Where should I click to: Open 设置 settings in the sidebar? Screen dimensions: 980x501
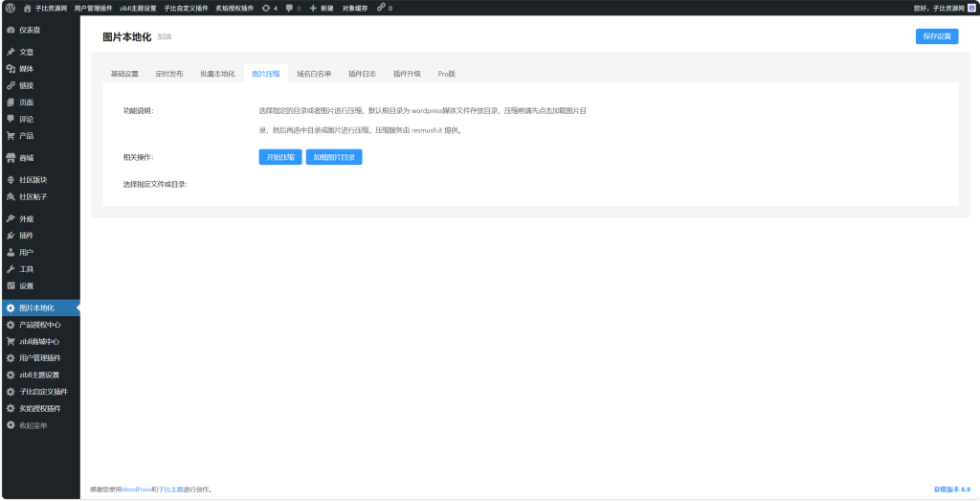point(27,286)
